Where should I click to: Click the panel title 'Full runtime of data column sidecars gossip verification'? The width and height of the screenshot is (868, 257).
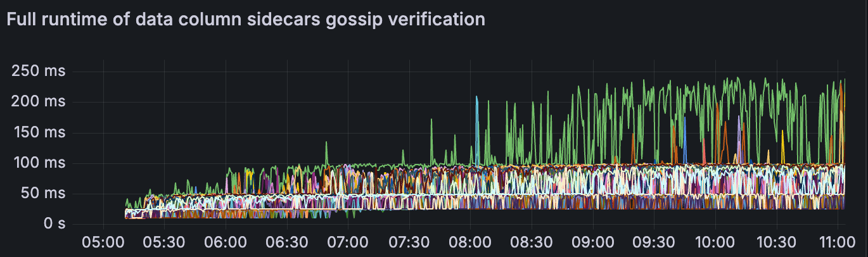tap(246, 20)
